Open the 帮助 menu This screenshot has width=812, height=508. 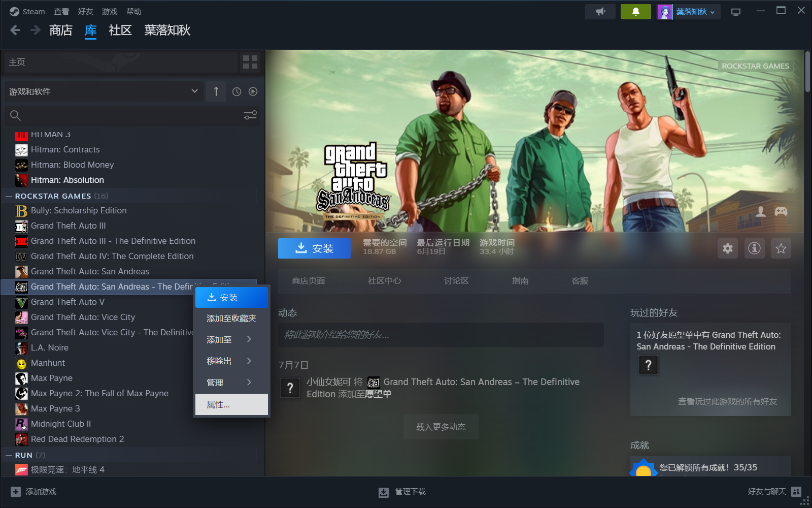[x=134, y=12]
